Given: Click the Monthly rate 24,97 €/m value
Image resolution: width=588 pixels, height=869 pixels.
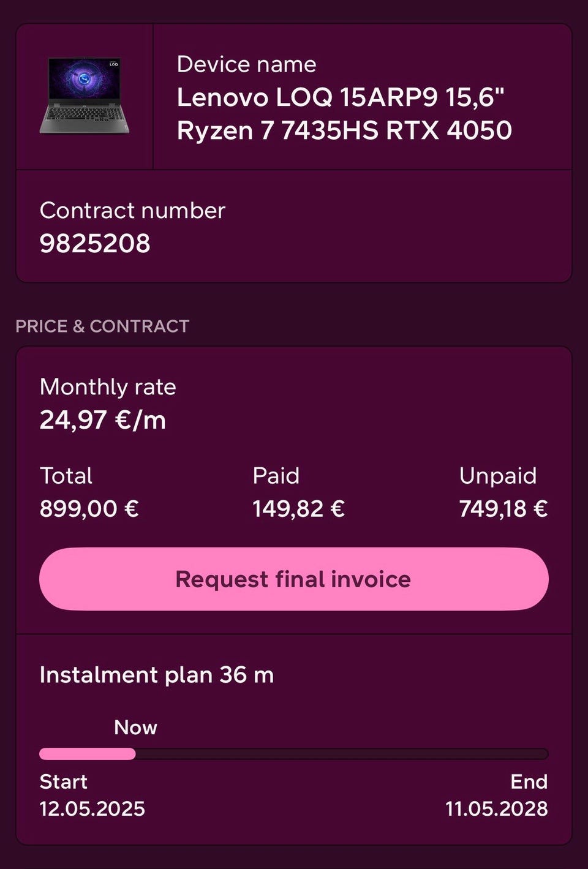Looking at the screenshot, I should click(103, 420).
